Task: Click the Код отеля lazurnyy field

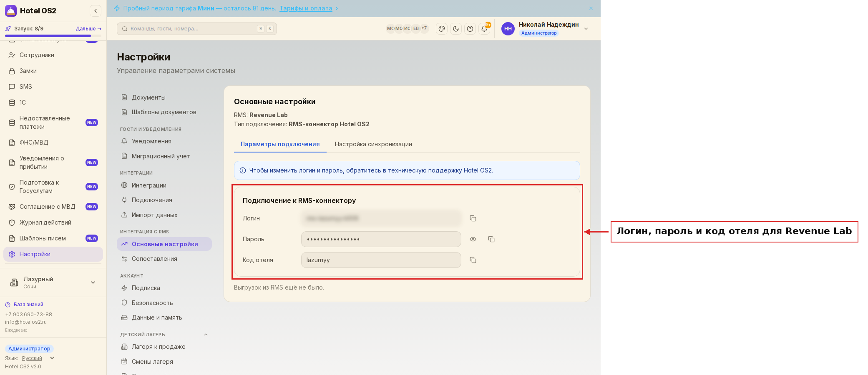Action: coord(381,260)
